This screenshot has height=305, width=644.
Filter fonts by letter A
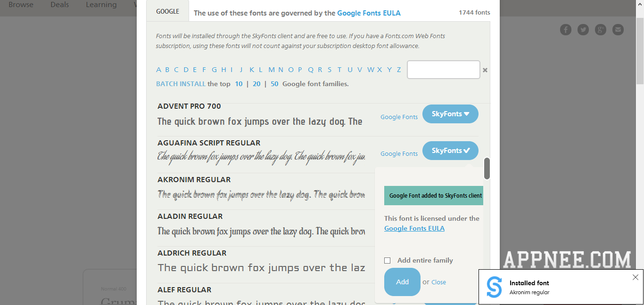(x=159, y=70)
